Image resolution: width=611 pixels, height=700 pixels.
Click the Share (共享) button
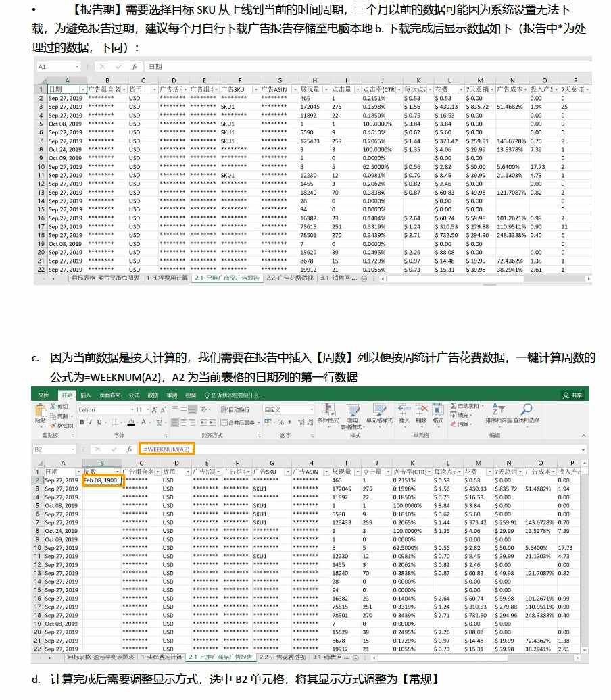[x=573, y=395]
